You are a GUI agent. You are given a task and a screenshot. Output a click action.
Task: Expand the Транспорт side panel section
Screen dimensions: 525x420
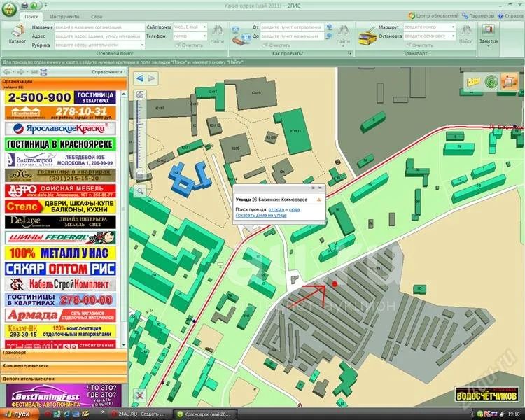click(x=64, y=354)
